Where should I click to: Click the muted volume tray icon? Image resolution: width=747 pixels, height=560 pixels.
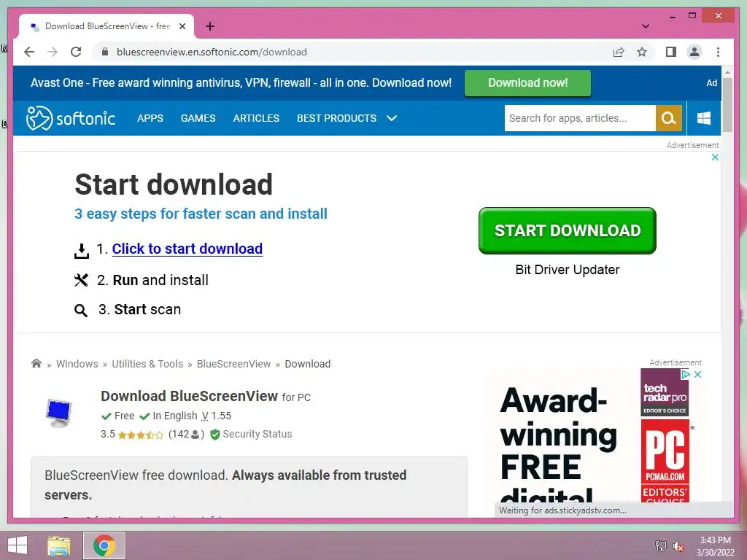coord(678,545)
